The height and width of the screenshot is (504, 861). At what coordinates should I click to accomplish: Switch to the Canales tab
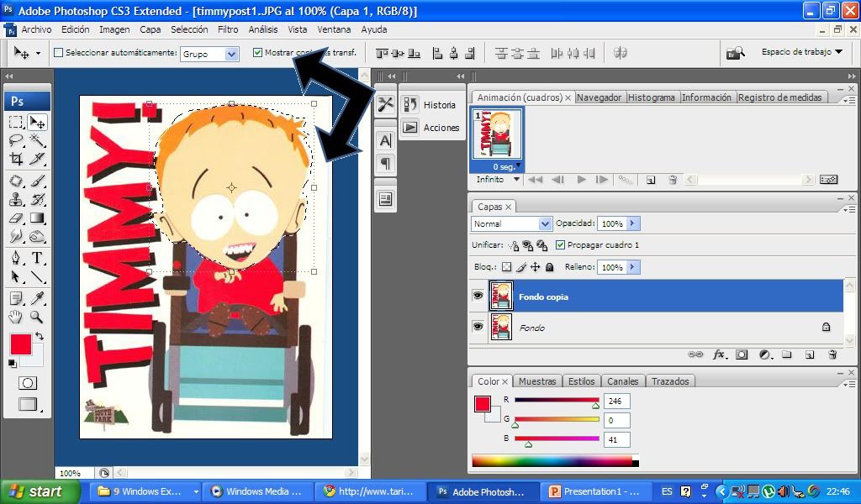(x=623, y=381)
